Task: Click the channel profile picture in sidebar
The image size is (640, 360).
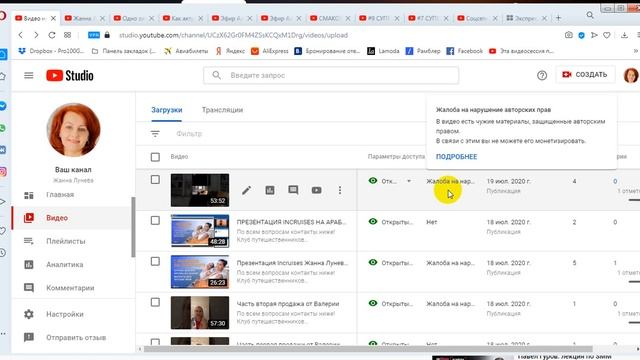Action: coord(73,130)
